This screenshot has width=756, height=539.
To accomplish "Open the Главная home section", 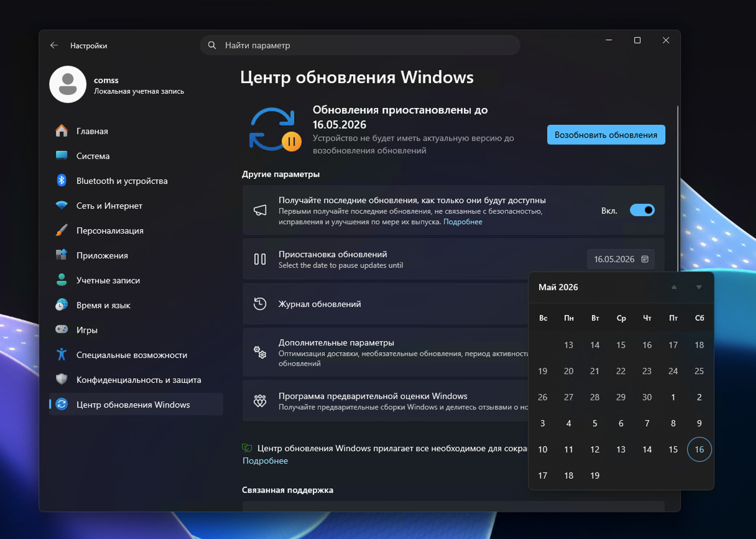I will point(92,131).
